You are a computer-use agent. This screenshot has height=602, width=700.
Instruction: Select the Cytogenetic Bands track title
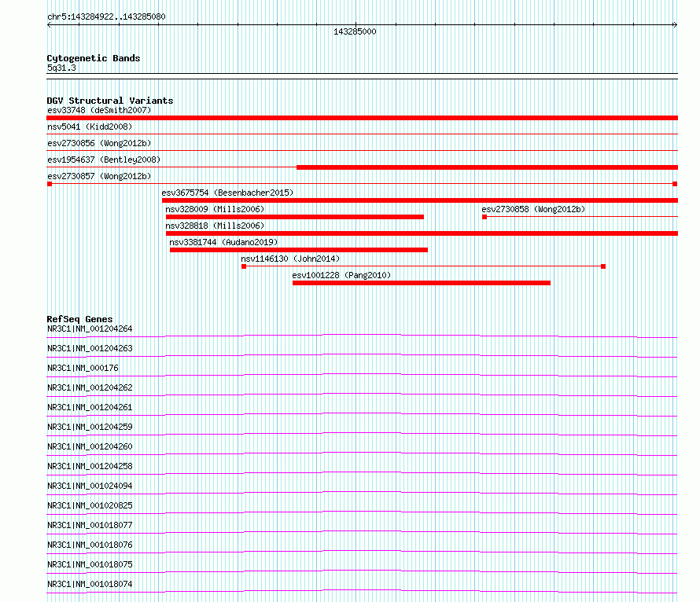click(x=94, y=58)
